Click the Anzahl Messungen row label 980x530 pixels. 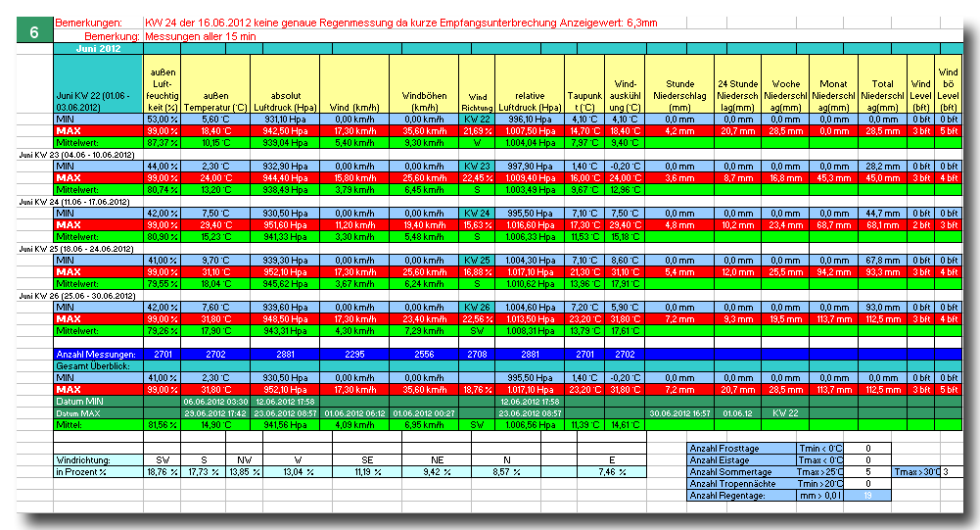98,355
